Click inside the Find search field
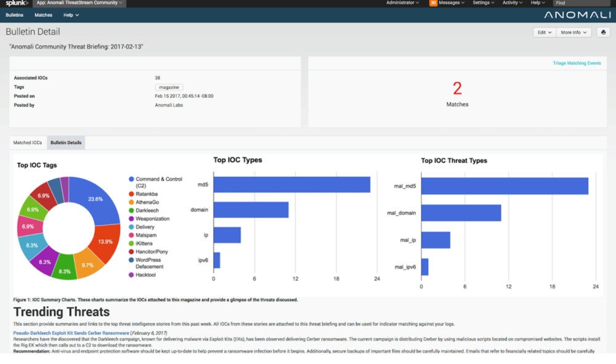 [x=582, y=2]
